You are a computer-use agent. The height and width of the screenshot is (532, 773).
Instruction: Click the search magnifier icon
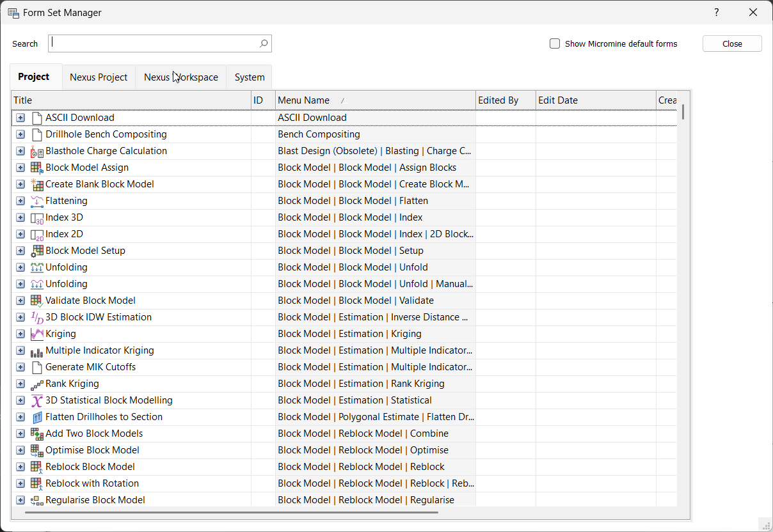pos(264,43)
